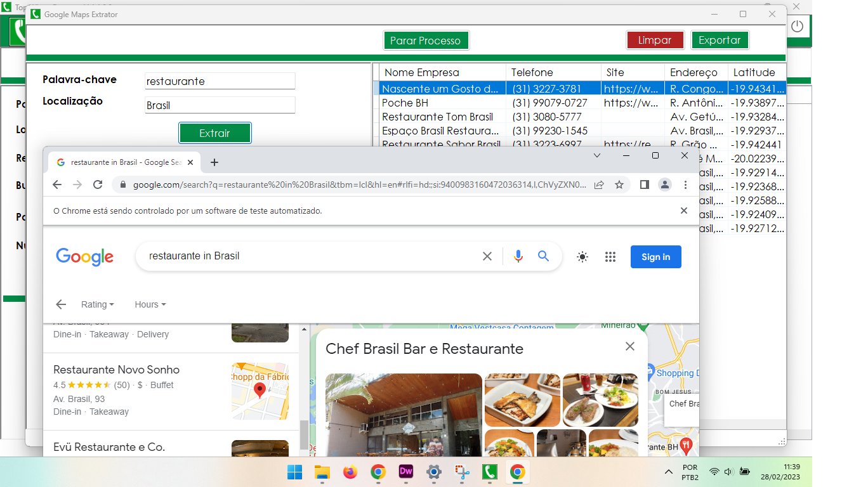The height and width of the screenshot is (487, 868).
Task: Click the Google search box text
Action: [x=194, y=256]
